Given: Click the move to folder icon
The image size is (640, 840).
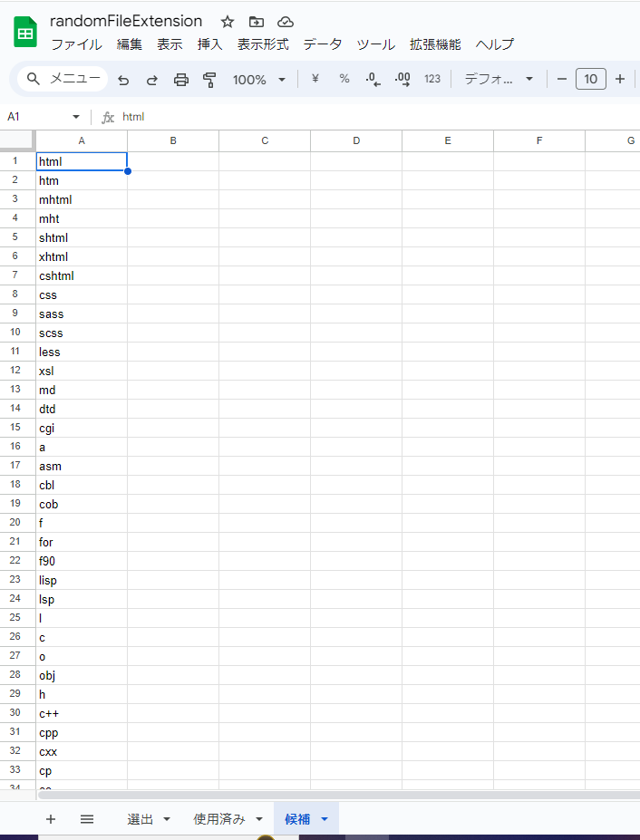Looking at the screenshot, I should coord(257,22).
